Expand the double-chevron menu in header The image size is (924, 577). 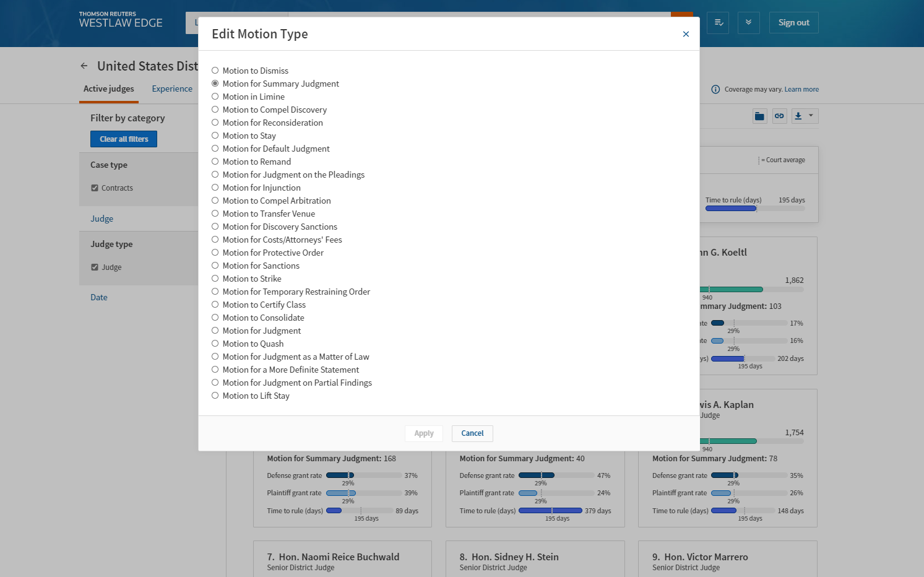748,23
